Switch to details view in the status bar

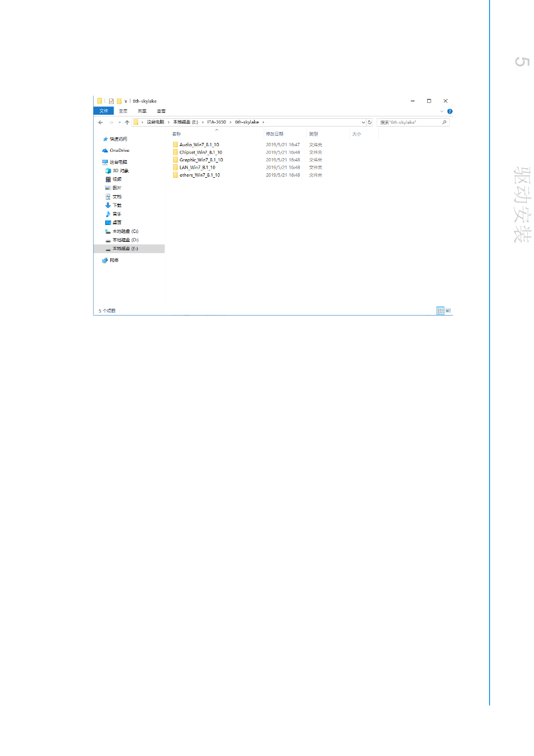(440, 310)
